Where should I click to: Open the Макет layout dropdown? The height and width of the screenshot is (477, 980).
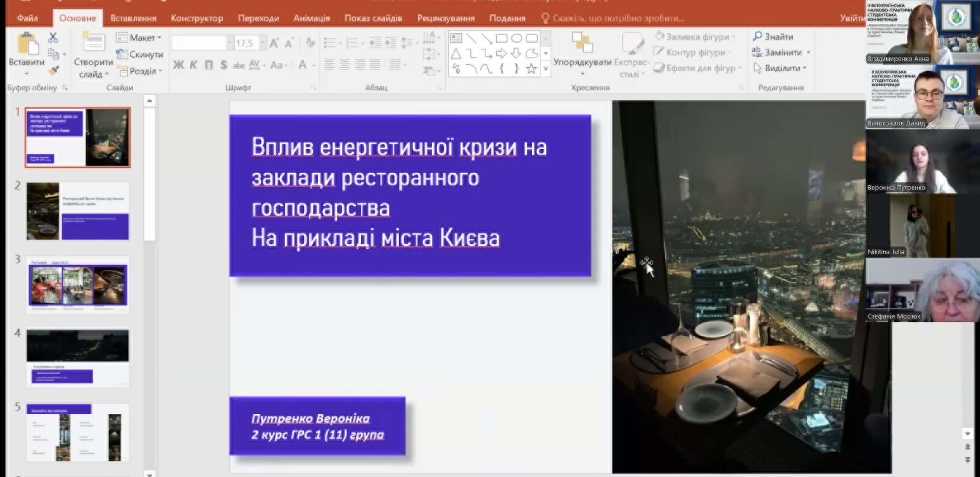(139, 37)
